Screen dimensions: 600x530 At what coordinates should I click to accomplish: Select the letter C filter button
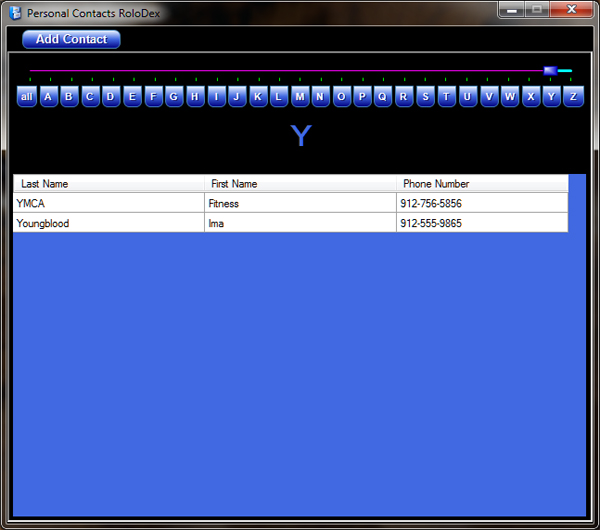90,96
